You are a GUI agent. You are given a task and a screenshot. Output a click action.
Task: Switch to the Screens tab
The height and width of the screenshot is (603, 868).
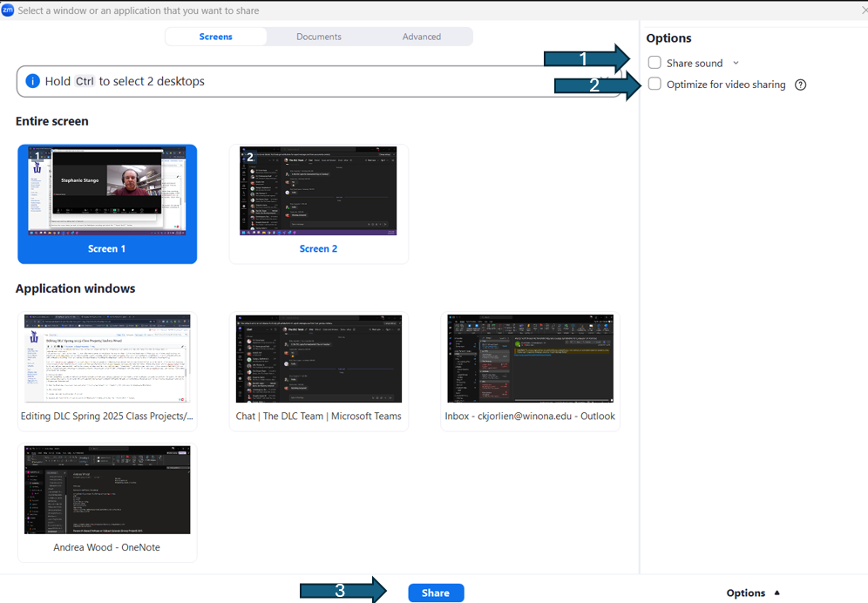[216, 37]
